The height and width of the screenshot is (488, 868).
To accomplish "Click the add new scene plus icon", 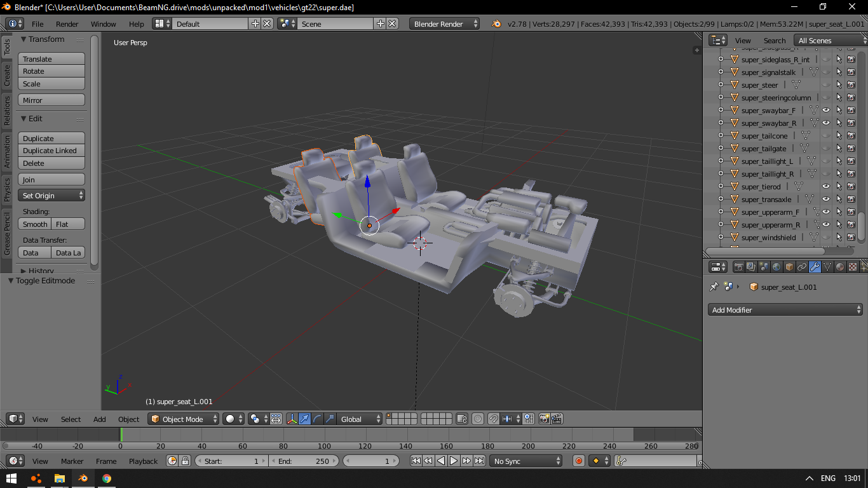I will (381, 24).
